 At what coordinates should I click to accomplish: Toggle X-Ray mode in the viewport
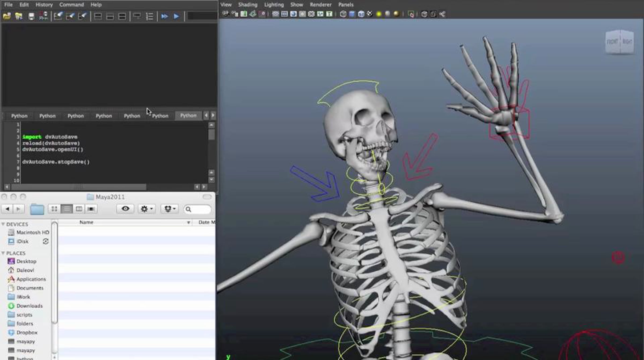pos(424,14)
